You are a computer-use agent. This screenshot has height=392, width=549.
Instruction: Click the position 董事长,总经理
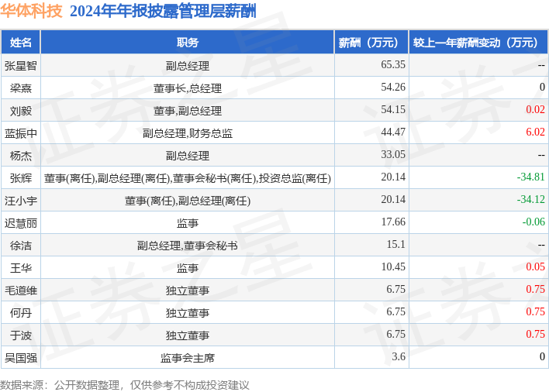tap(188, 88)
